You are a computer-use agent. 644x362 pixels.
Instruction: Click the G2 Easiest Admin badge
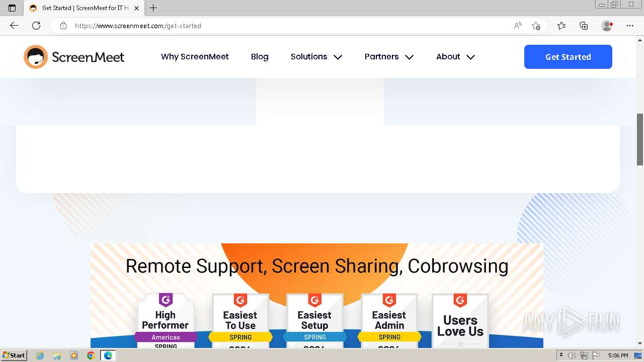tap(389, 321)
